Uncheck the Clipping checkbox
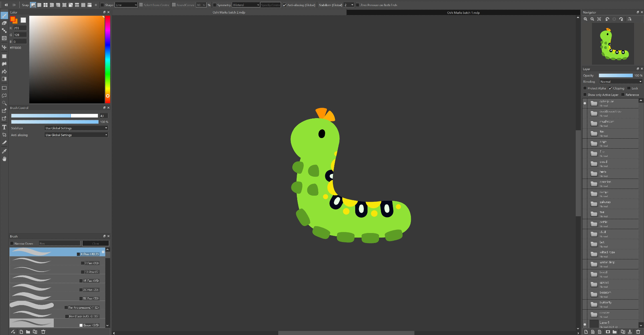 pos(611,88)
